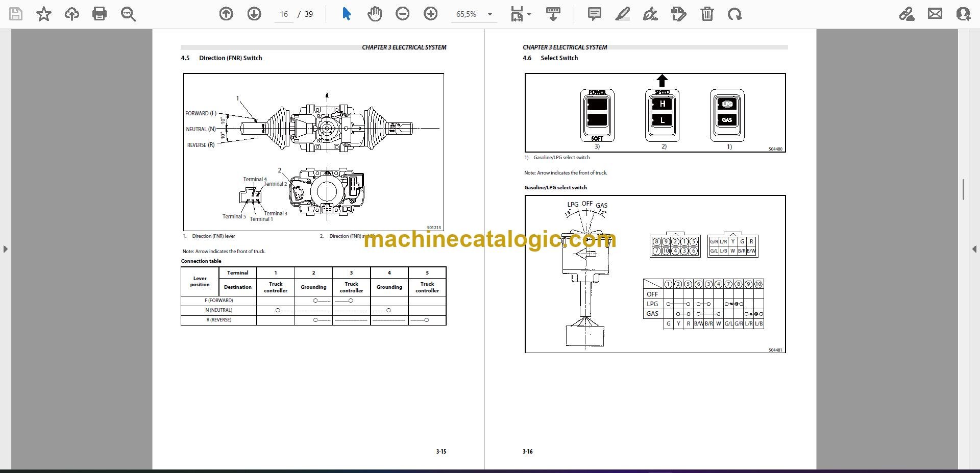Open the fill and sign tool at right
This screenshot has height=473, width=980.
[x=906, y=14]
